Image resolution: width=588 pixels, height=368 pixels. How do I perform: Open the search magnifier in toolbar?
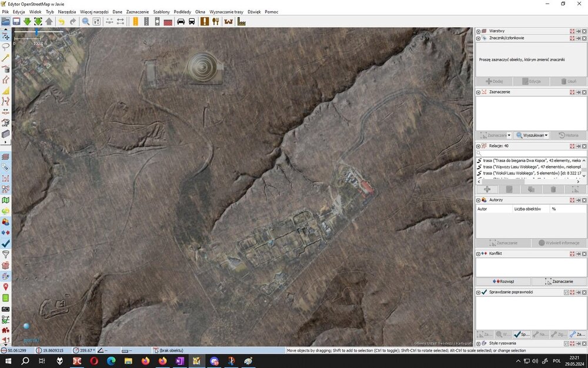point(86,22)
